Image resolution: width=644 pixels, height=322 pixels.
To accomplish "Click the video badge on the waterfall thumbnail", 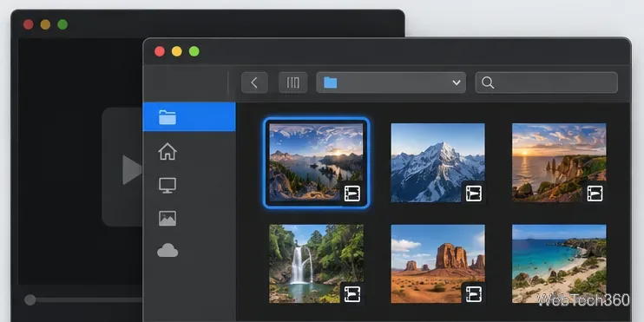I will click(x=352, y=294).
